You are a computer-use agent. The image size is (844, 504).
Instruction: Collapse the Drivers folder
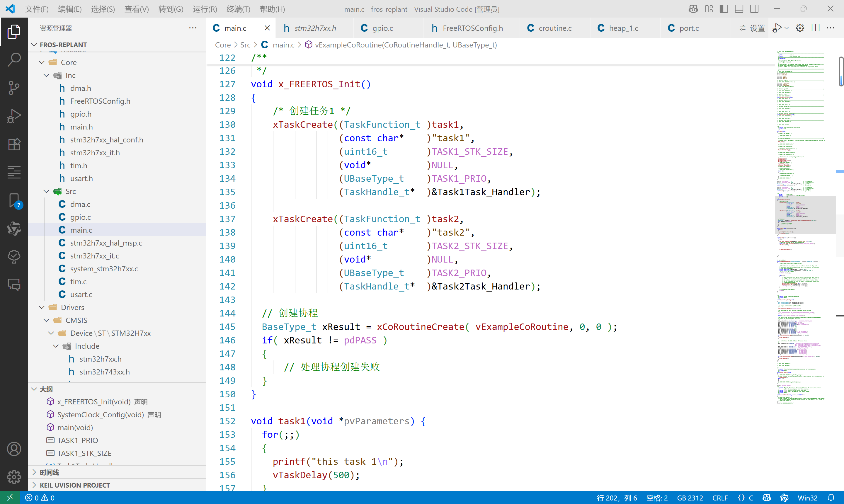pyautogui.click(x=42, y=307)
